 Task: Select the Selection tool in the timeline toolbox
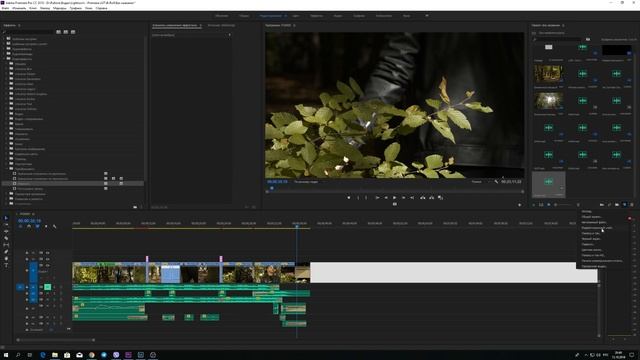[x=6, y=218]
